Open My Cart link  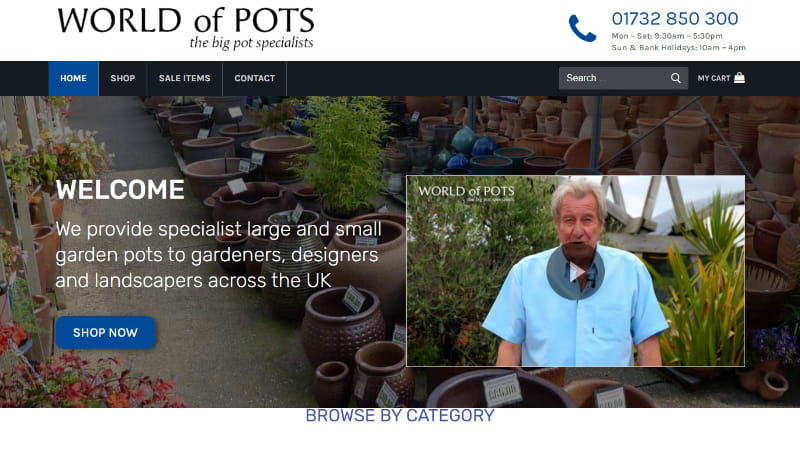(721, 78)
